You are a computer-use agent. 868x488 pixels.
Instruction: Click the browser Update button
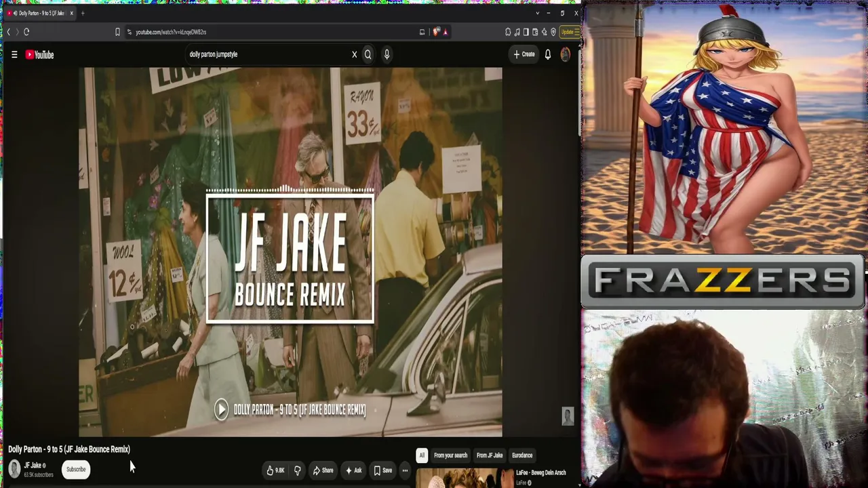568,32
